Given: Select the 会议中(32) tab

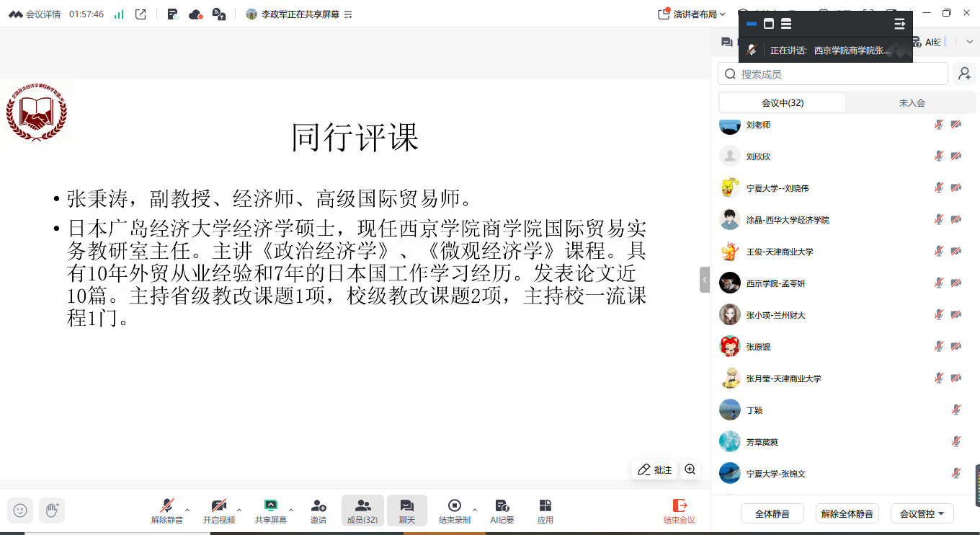Looking at the screenshot, I should point(783,102).
